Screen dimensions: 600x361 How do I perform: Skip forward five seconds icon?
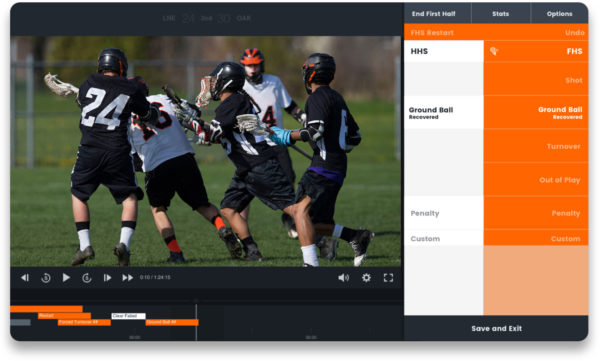click(x=87, y=278)
